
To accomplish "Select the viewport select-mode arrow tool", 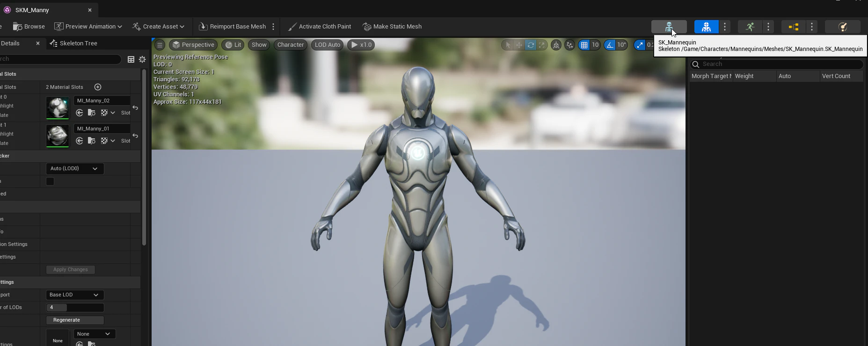I will click(508, 45).
